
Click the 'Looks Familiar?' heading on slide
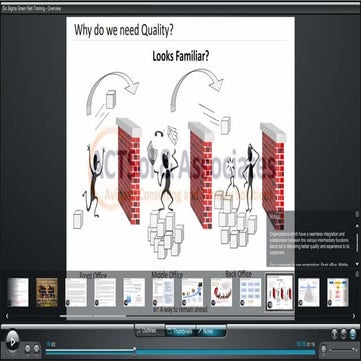(x=181, y=56)
